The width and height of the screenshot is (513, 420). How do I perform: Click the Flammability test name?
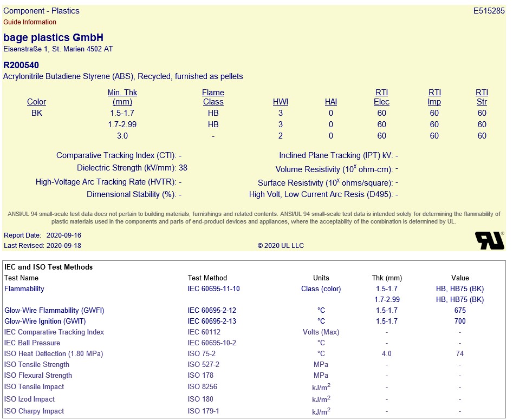click(x=24, y=288)
